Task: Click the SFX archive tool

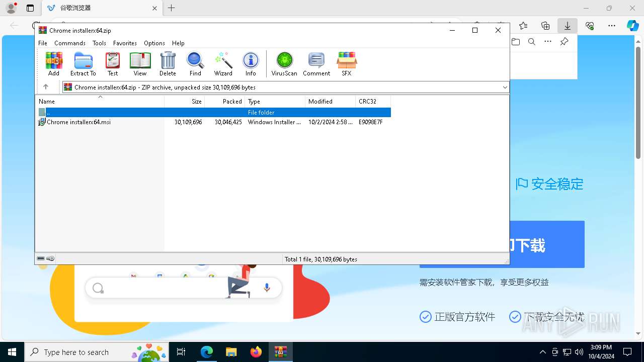Action: pyautogui.click(x=347, y=64)
